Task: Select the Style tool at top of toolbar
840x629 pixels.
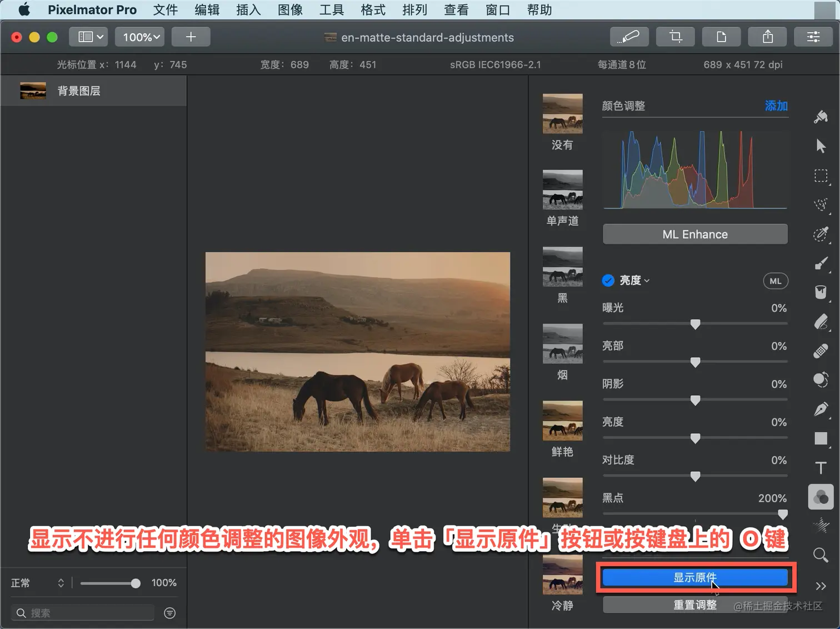Action: click(821, 117)
